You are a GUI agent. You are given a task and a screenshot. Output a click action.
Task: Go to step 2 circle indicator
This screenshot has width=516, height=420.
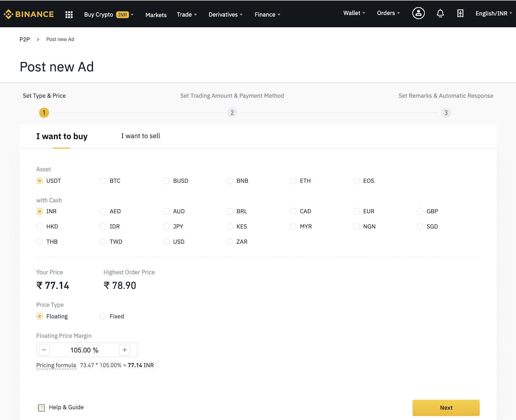point(232,113)
